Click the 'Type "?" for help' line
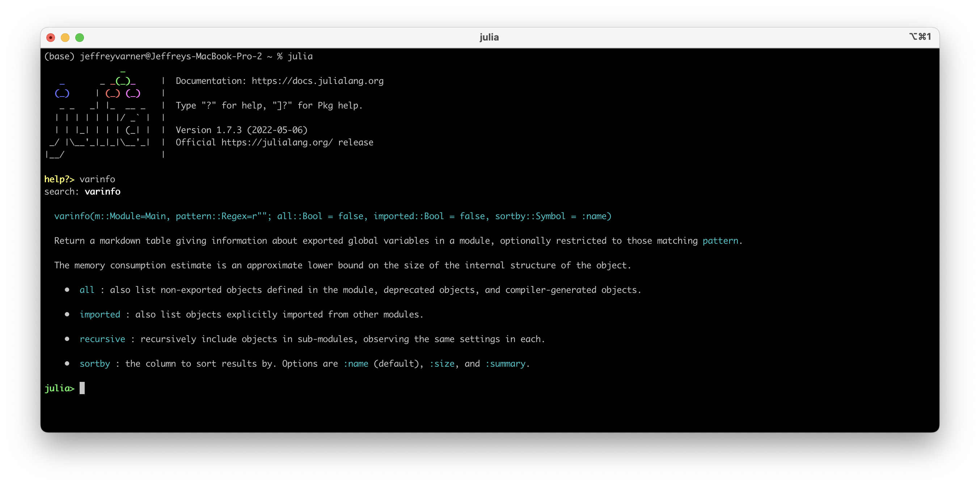 269,105
